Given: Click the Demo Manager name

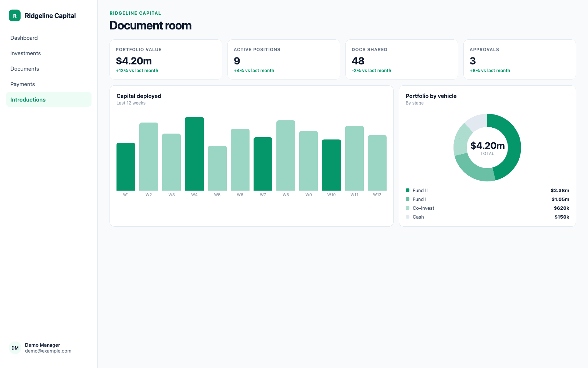Looking at the screenshot, I should (43, 345).
